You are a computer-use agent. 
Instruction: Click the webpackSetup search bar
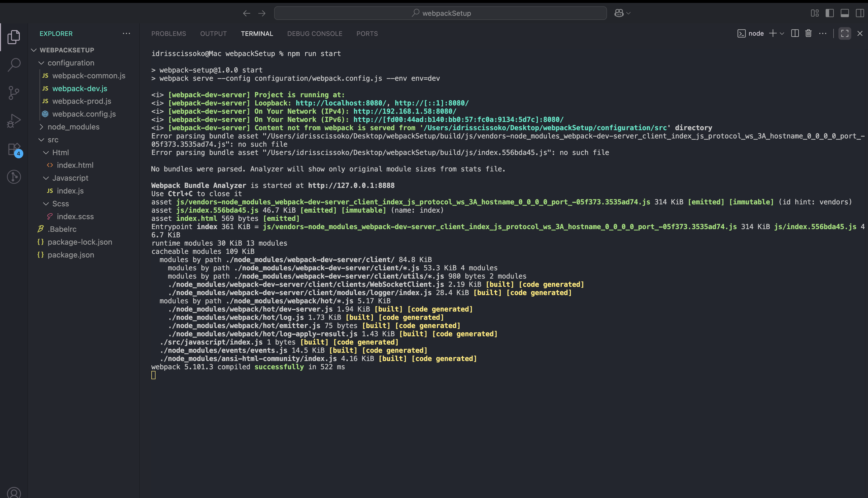[440, 13]
